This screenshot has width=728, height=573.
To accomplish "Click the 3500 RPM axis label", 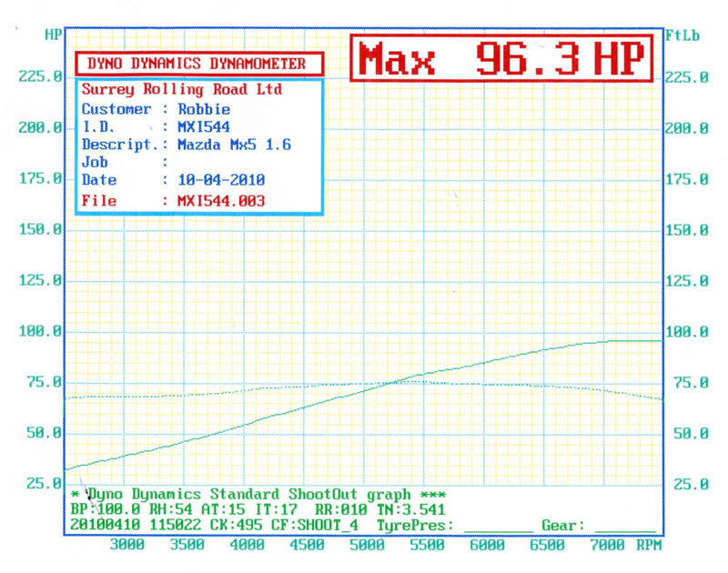I will coord(187,544).
